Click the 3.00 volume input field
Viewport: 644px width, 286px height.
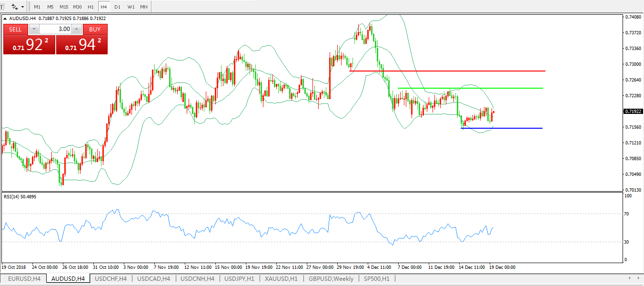(x=56, y=29)
